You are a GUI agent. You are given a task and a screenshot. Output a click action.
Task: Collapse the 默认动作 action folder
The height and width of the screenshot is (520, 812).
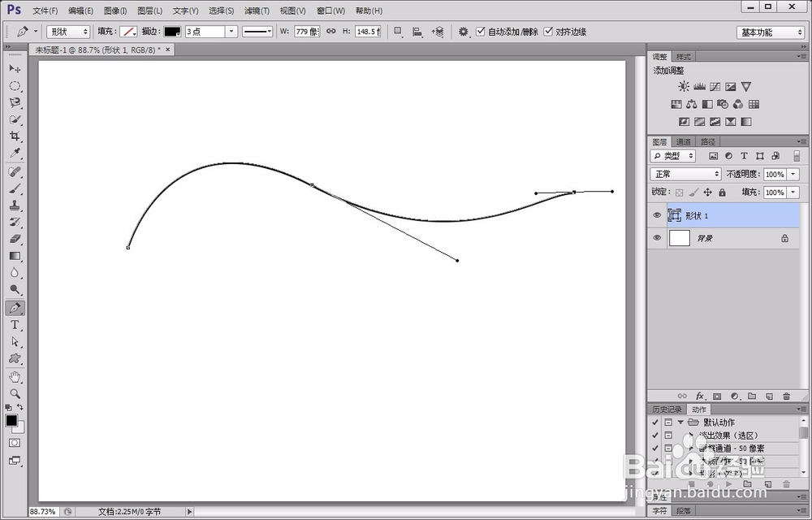pos(680,422)
